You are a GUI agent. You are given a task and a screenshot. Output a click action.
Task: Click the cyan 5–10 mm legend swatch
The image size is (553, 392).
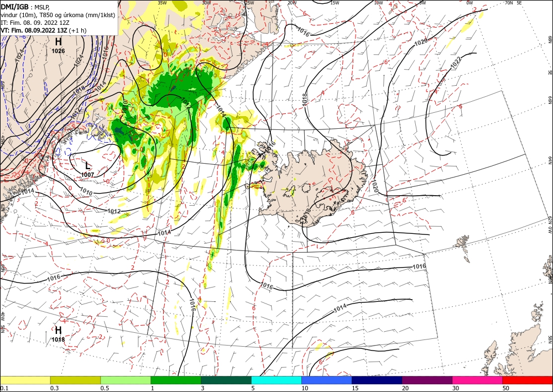point(276,380)
